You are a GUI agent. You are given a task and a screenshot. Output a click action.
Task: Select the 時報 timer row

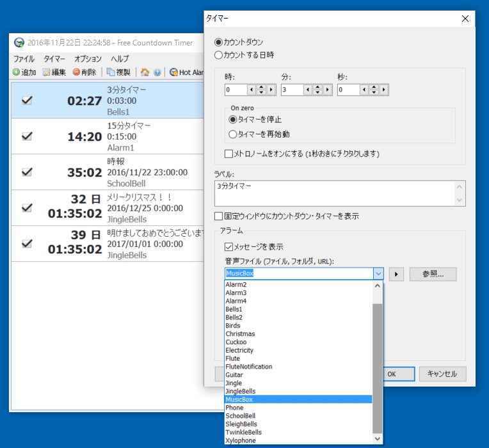pos(108,172)
